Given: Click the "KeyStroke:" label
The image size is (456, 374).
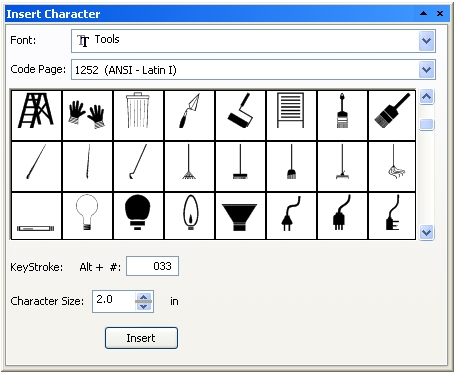Looking at the screenshot, I should [x=37, y=267].
